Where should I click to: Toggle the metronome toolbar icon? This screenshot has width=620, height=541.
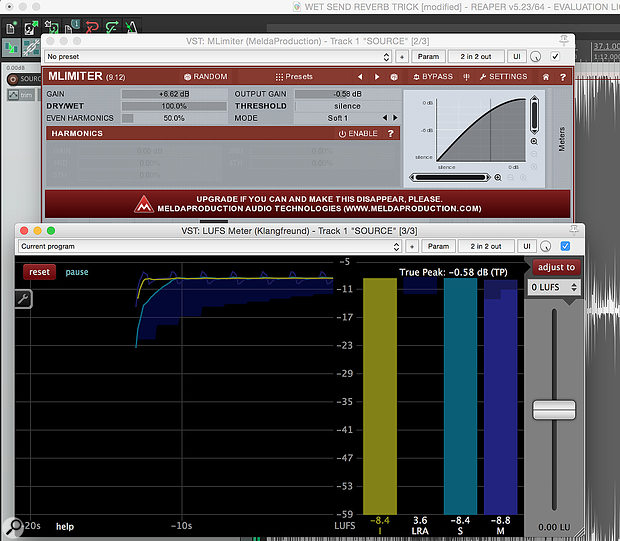pos(131,28)
